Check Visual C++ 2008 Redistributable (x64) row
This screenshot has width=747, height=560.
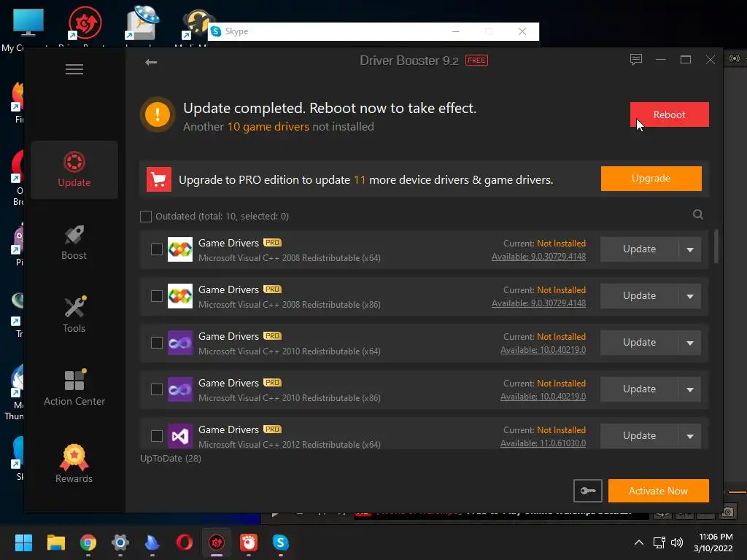(x=157, y=249)
